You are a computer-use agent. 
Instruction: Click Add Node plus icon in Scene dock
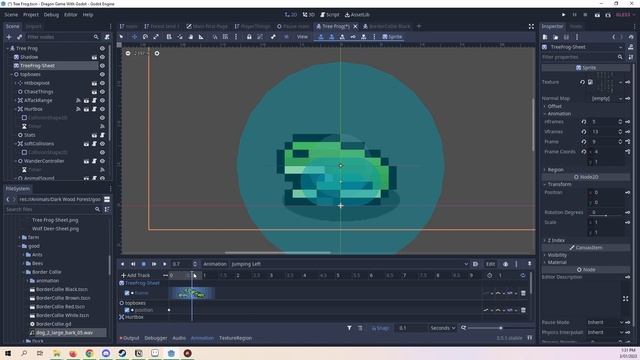(9, 37)
